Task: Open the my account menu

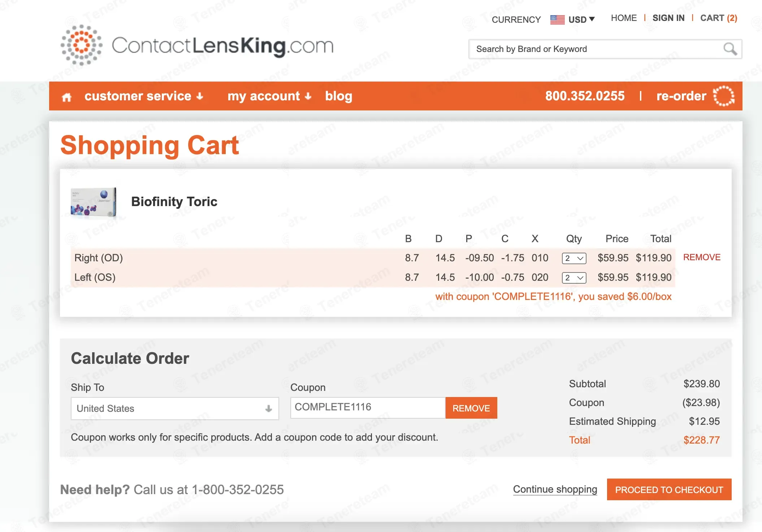Action: (x=269, y=96)
